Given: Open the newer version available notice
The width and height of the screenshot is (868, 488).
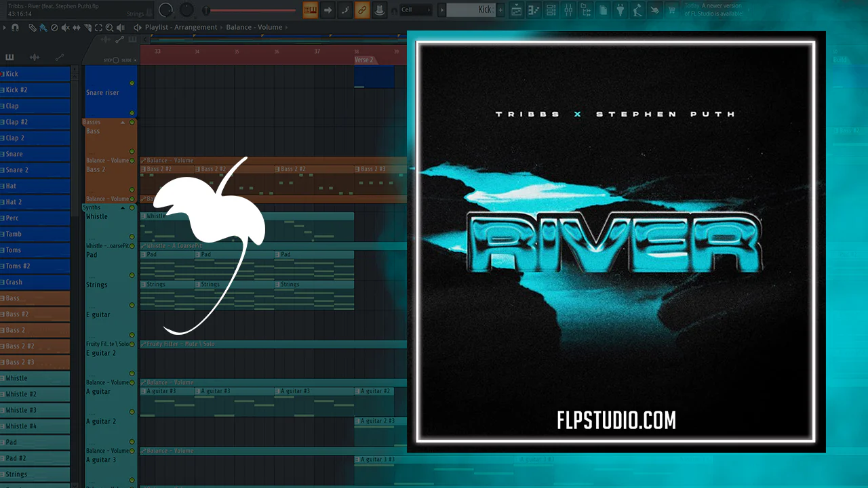Looking at the screenshot, I should coord(713,9).
